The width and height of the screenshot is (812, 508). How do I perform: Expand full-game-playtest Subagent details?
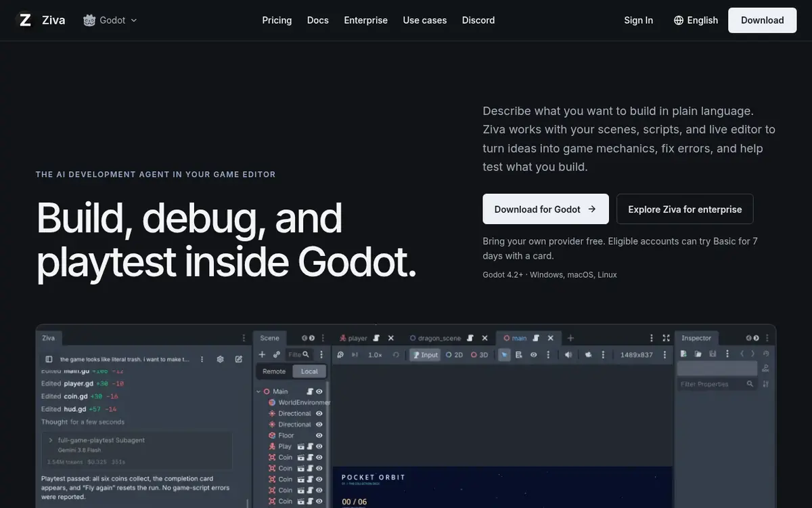point(50,440)
